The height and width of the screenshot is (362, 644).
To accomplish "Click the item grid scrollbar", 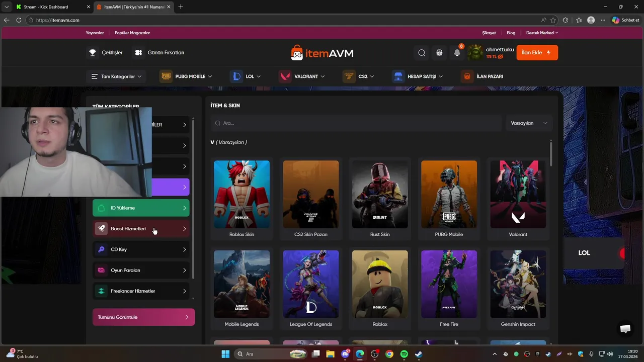I will [x=551, y=153].
